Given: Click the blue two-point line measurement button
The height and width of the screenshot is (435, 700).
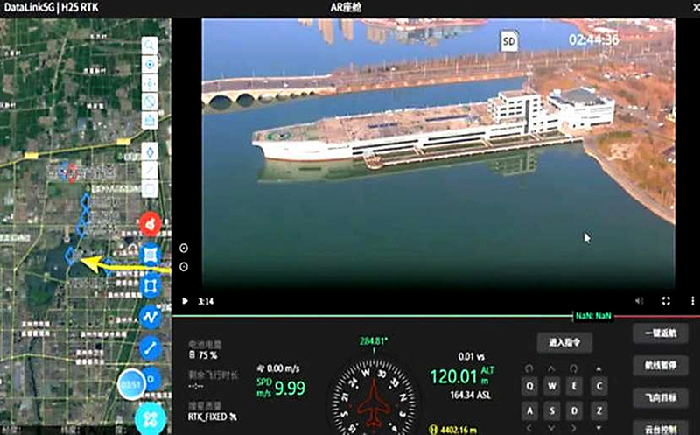Looking at the screenshot, I should pos(150,348).
